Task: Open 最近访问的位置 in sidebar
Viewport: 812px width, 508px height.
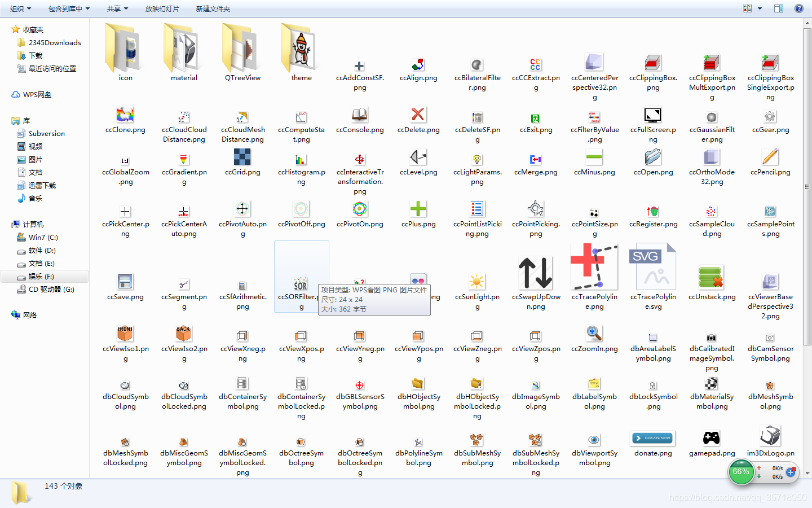Action: (x=46, y=69)
